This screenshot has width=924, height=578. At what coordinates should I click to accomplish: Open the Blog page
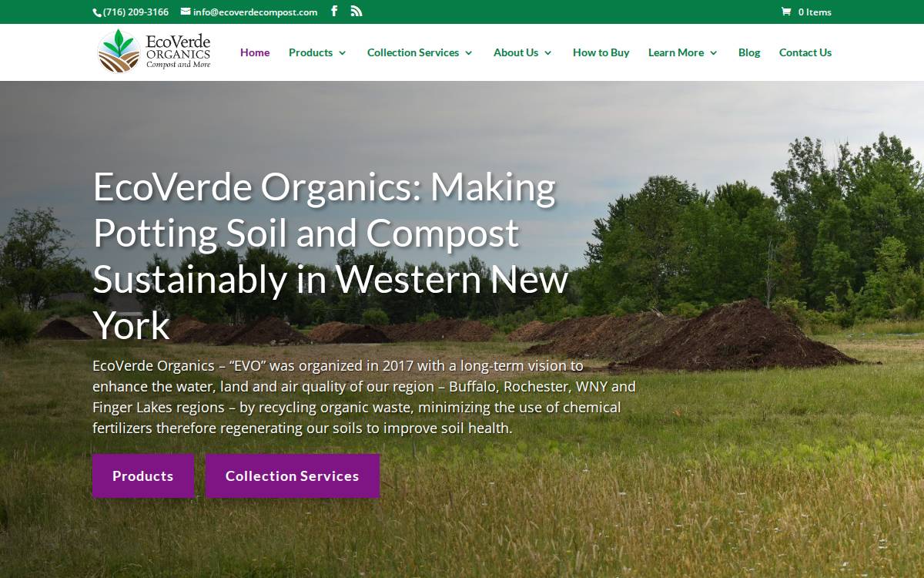click(749, 52)
